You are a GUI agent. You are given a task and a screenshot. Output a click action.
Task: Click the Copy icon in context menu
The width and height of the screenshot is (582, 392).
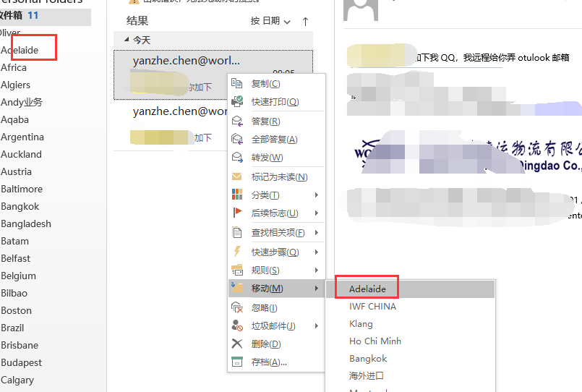[x=237, y=83]
